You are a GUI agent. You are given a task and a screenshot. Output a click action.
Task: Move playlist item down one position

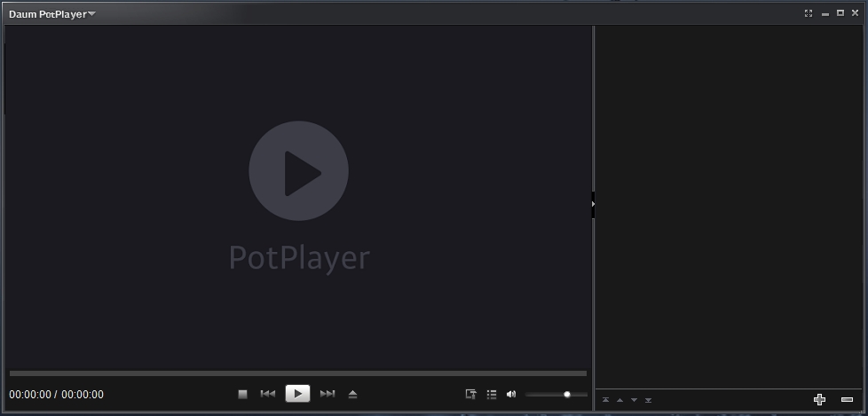[x=634, y=401]
